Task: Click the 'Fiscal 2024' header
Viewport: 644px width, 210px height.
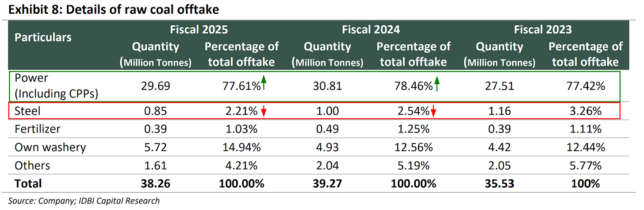Action: point(371,30)
